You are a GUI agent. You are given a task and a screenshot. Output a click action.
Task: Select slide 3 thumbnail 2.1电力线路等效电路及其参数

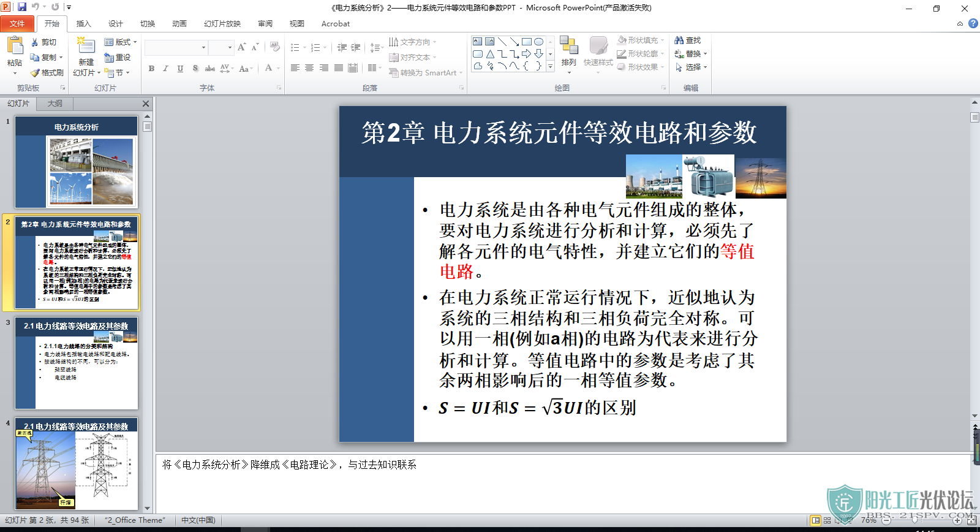click(77, 362)
